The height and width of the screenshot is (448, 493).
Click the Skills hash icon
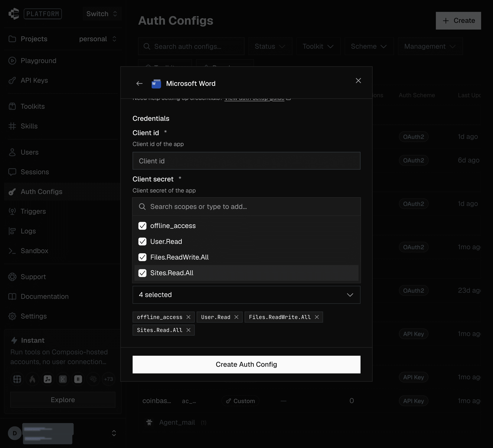click(x=12, y=126)
